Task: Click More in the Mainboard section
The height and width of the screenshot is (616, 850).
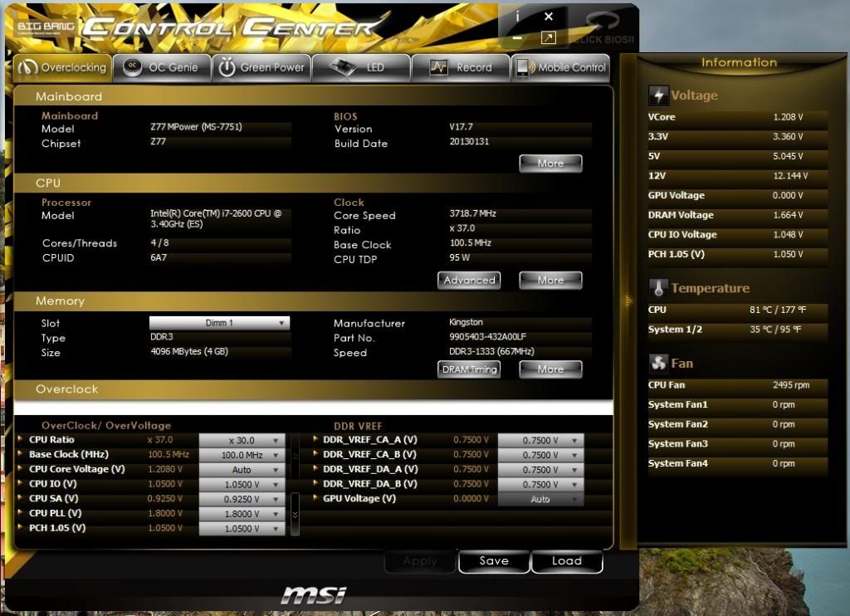Action: (551, 164)
